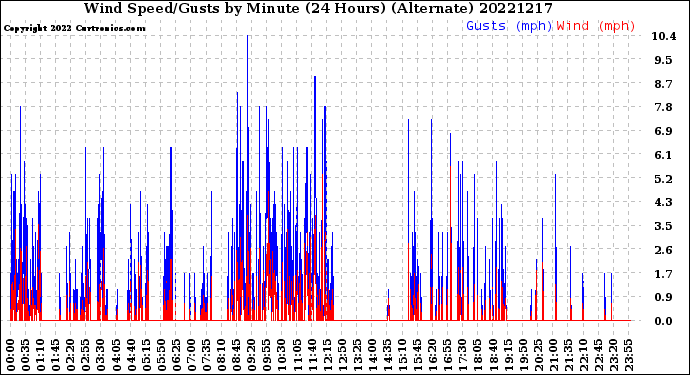Click the 14:35 time axis label
The image size is (690, 375).
pos(388,355)
